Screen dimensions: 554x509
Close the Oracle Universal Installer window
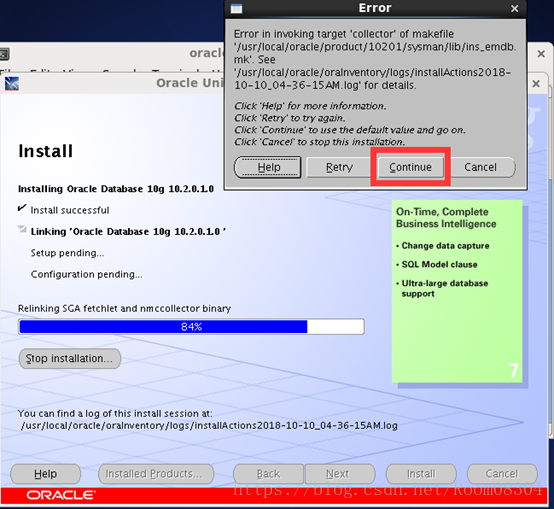pos(536,84)
